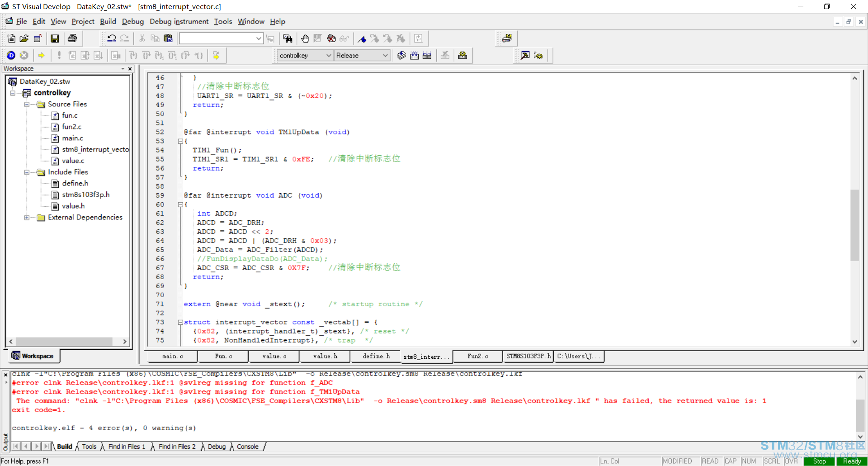This screenshot has width=868, height=466.
Task: Select stm8s103f3p.h in the workspace tree
Action: (86, 195)
